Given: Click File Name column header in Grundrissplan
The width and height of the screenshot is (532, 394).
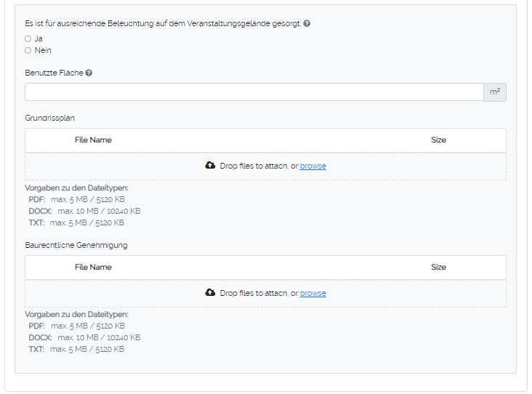Looking at the screenshot, I should [x=93, y=140].
